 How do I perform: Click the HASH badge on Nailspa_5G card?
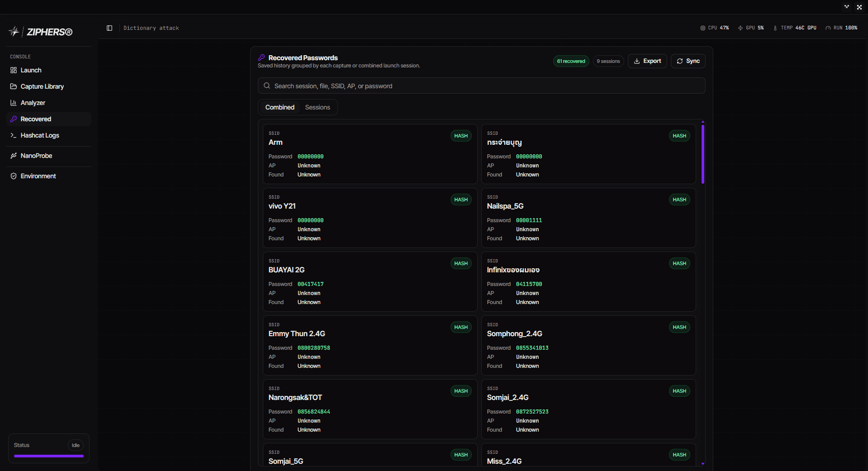(679, 200)
